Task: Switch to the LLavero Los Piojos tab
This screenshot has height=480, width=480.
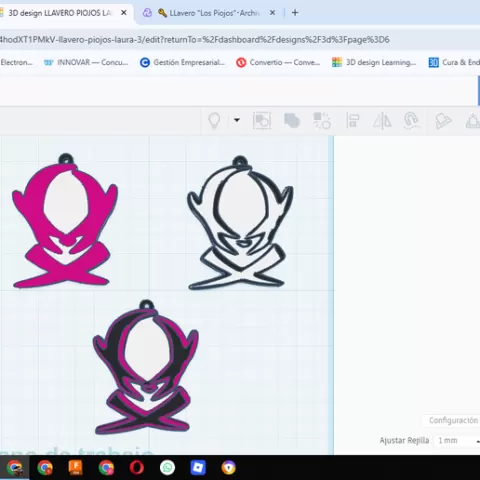Action: click(208, 13)
